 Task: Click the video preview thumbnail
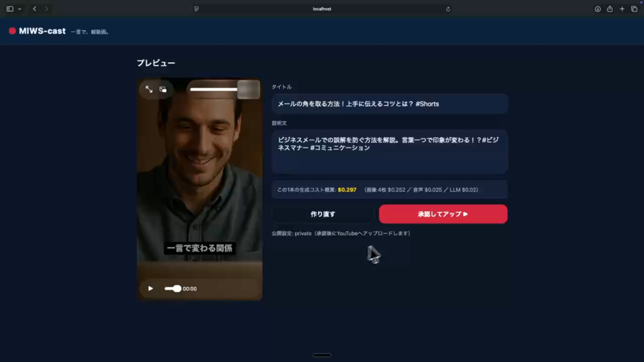point(200,189)
